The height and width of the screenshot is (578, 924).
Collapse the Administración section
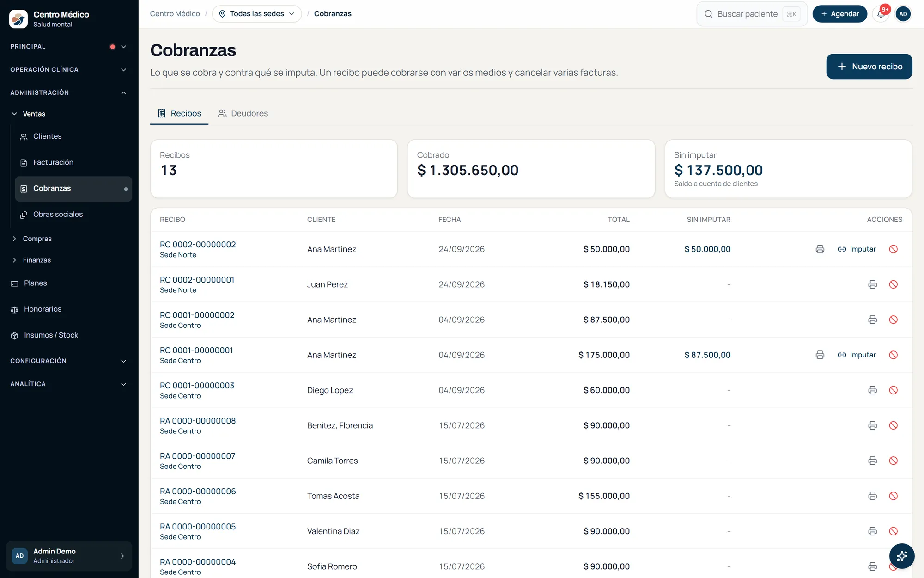pyautogui.click(x=68, y=93)
